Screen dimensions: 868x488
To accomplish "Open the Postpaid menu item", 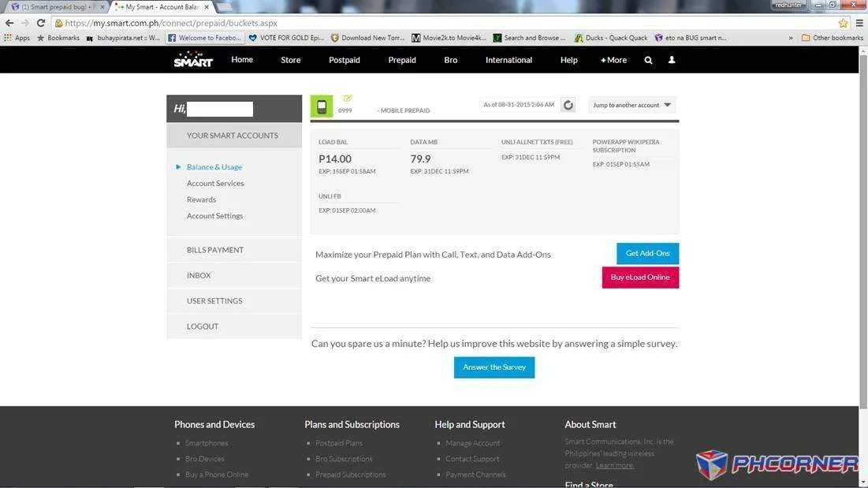I will pyautogui.click(x=345, y=60).
